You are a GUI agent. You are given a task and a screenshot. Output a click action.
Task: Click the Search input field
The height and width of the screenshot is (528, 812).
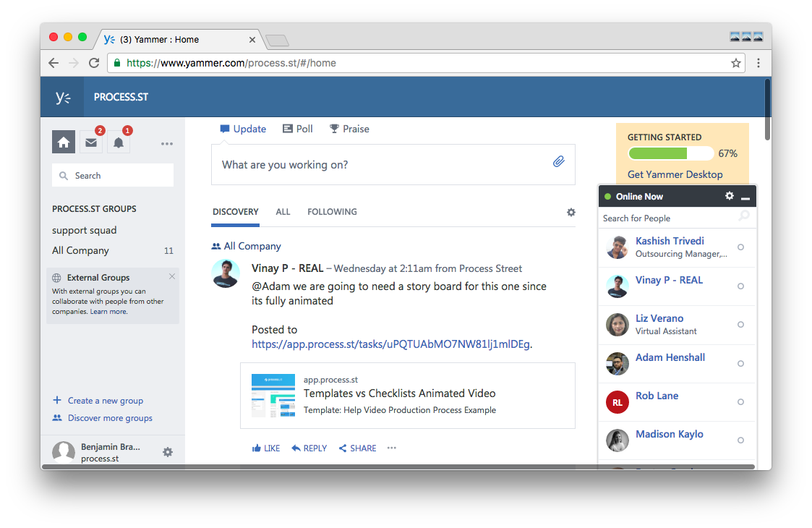113,176
